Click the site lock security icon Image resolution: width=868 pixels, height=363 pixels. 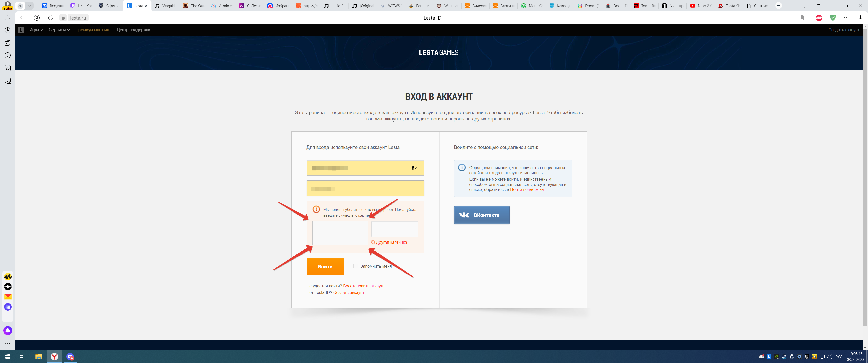[x=63, y=18]
